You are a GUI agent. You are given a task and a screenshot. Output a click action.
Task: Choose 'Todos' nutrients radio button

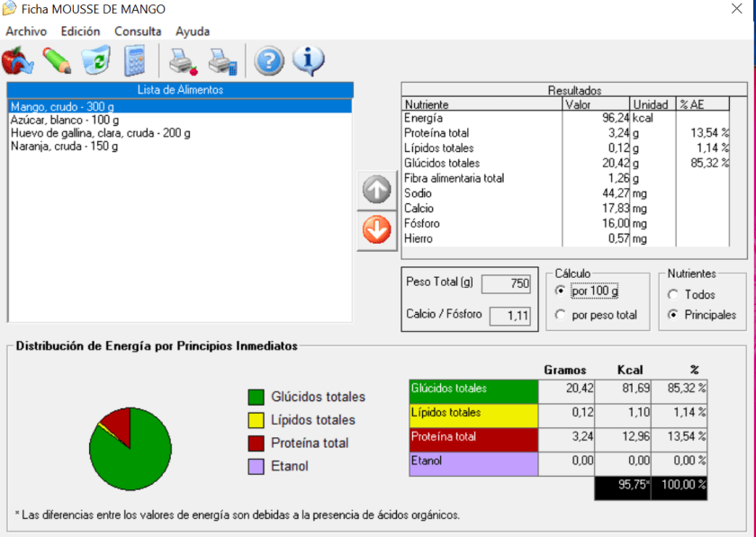click(672, 294)
